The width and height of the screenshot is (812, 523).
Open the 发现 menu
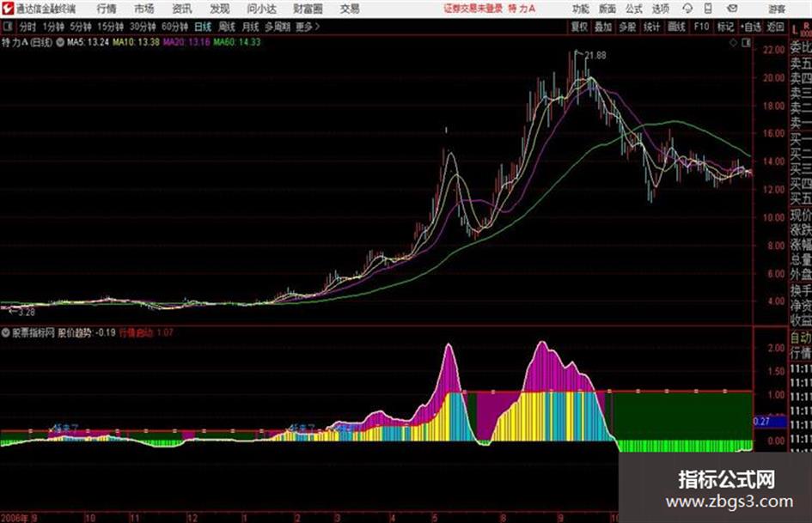point(220,9)
